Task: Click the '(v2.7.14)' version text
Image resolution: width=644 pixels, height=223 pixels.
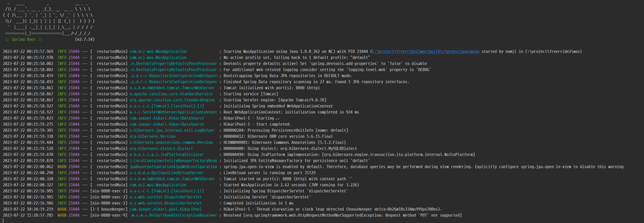Action: click(85, 40)
